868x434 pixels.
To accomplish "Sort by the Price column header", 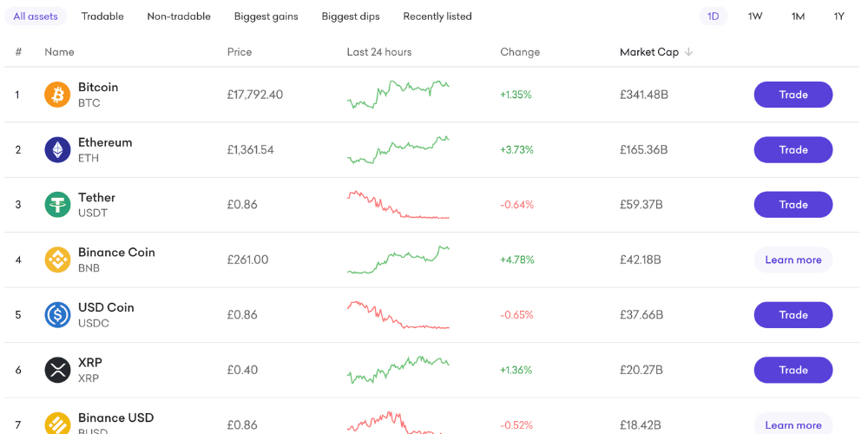I will coord(239,52).
